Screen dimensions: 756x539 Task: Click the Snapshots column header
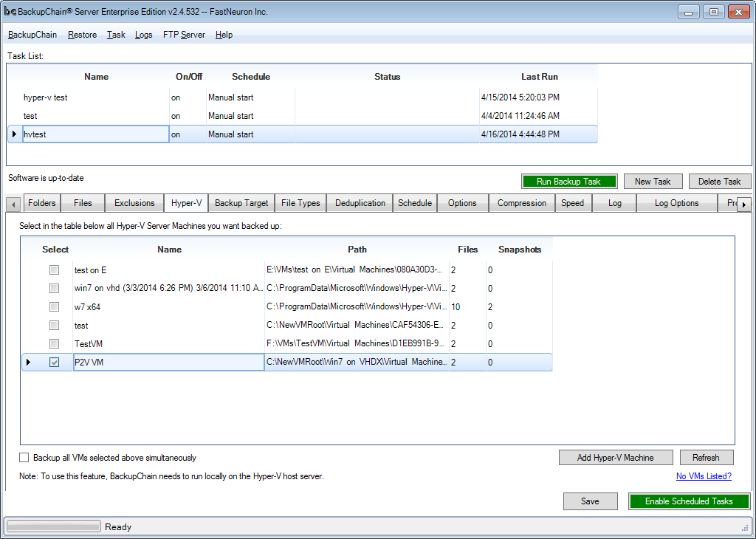pyautogui.click(x=519, y=250)
